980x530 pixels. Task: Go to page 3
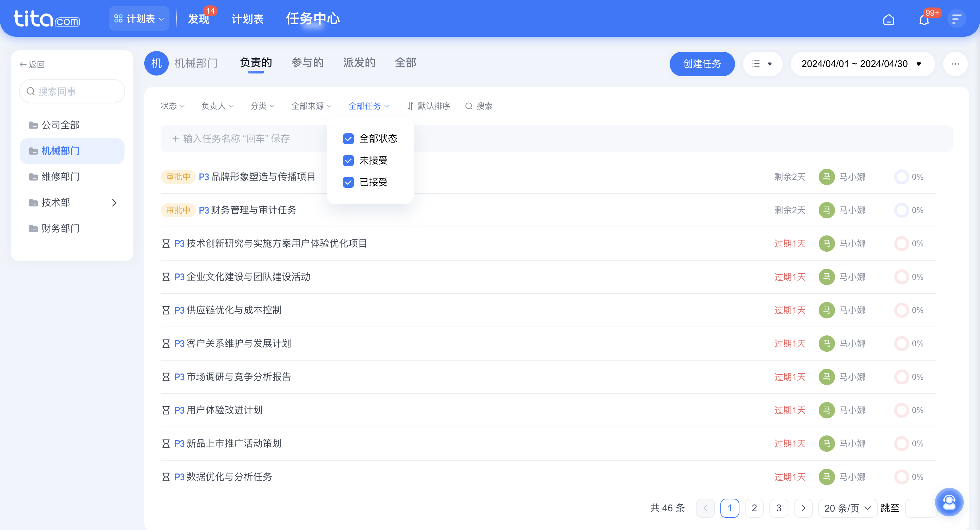[x=779, y=508]
